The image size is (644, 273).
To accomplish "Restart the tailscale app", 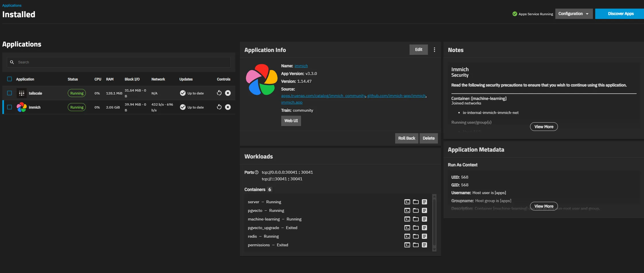I will point(219,93).
